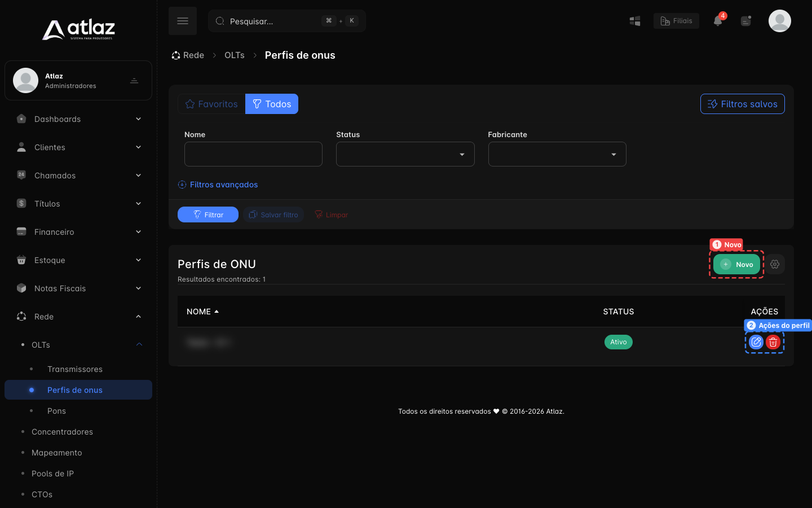Click the Salvar filtro button
This screenshot has height=508, width=812.
tap(273, 214)
